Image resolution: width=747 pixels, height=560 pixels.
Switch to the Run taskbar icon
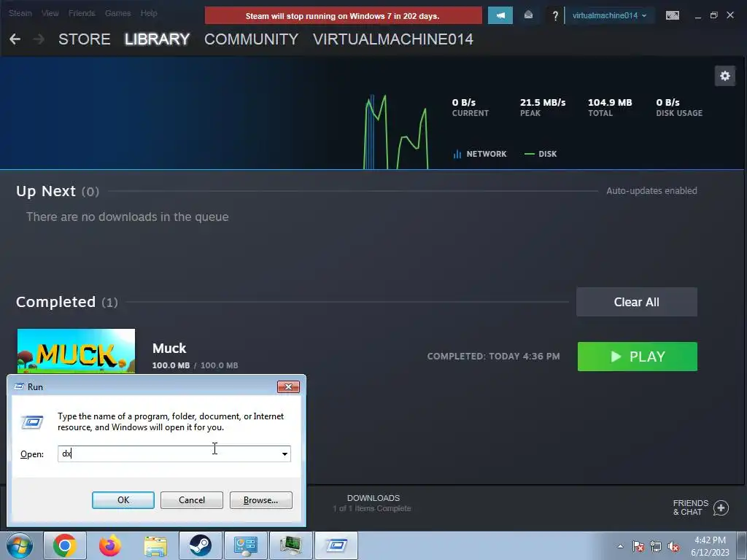click(x=336, y=545)
